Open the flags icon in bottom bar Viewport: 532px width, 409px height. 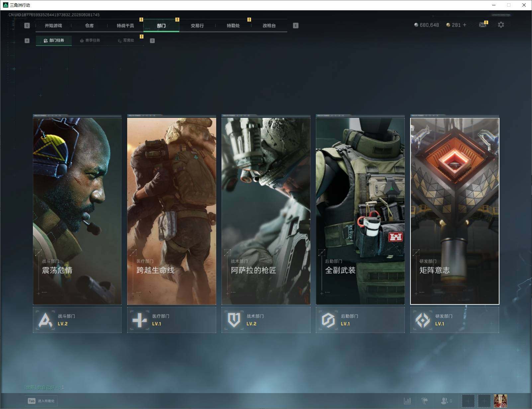[x=425, y=401]
